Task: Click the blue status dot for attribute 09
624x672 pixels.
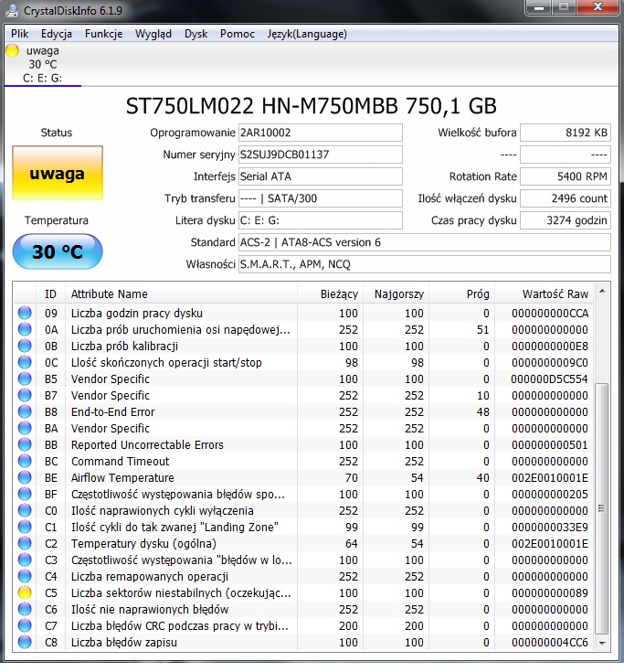Action: pos(25,313)
